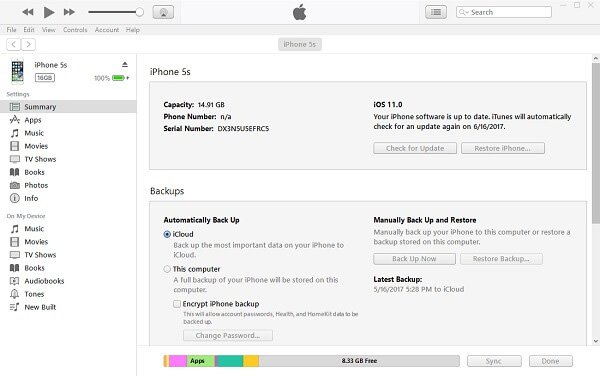600x376 pixels.
Task: Click the scrollbar down arrow
Action: click(596, 341)
